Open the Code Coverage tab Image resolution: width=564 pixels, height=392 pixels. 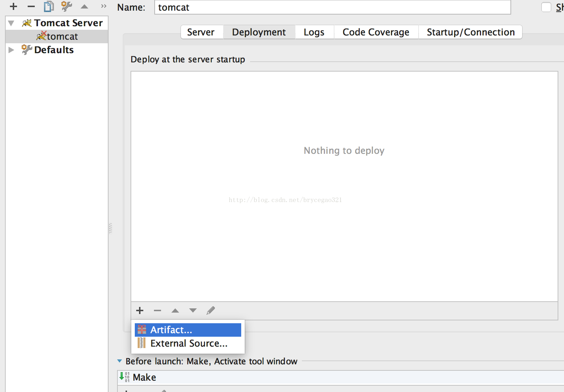(x=376, y=32)
